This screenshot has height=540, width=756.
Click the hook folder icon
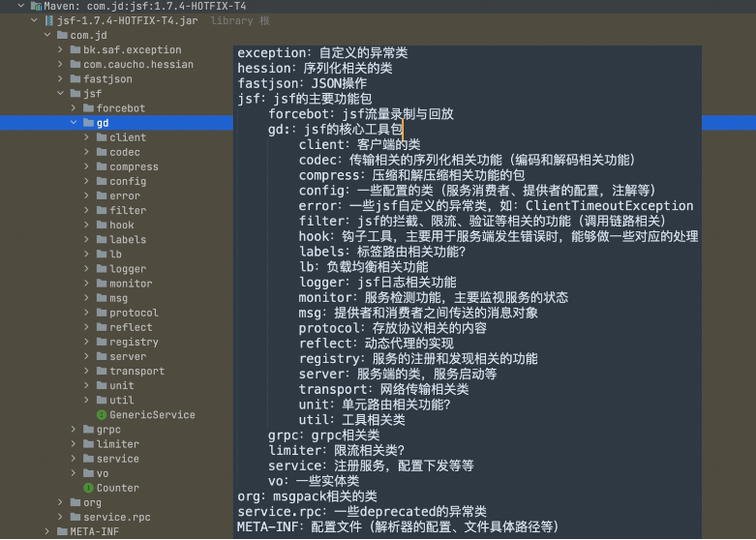102,225
